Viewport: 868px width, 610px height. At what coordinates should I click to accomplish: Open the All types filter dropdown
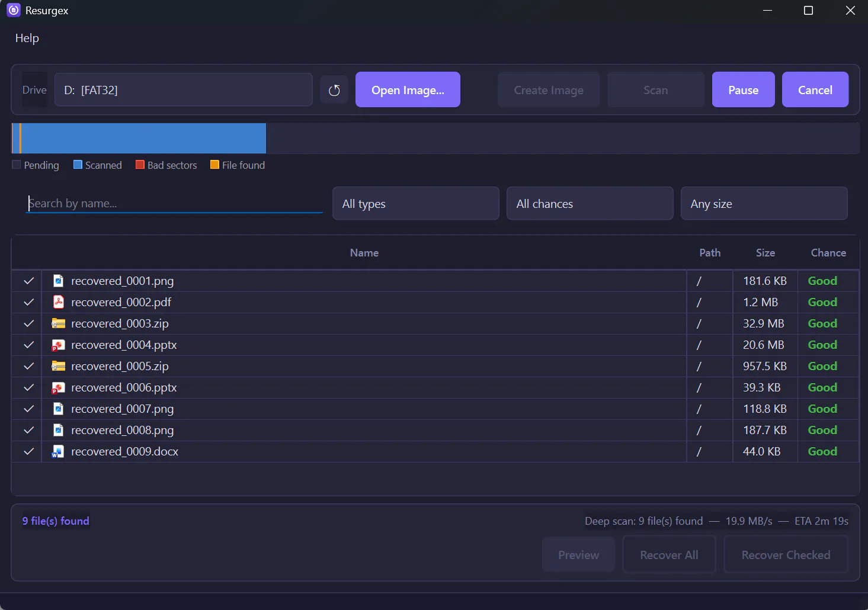[416, 204]
